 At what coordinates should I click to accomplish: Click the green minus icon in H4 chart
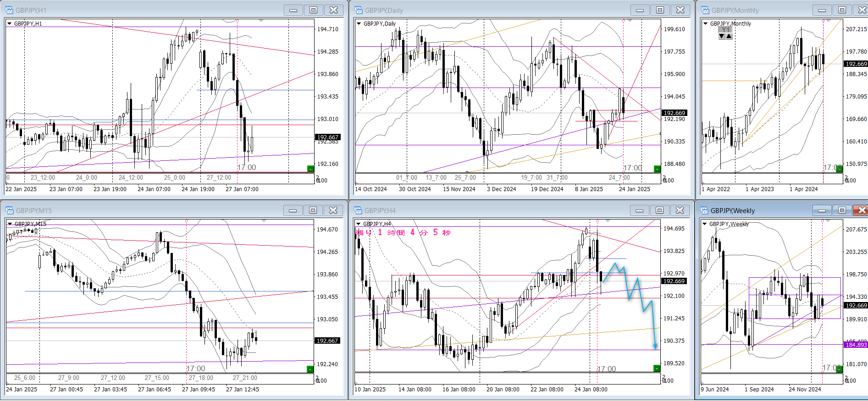[657, 368]
